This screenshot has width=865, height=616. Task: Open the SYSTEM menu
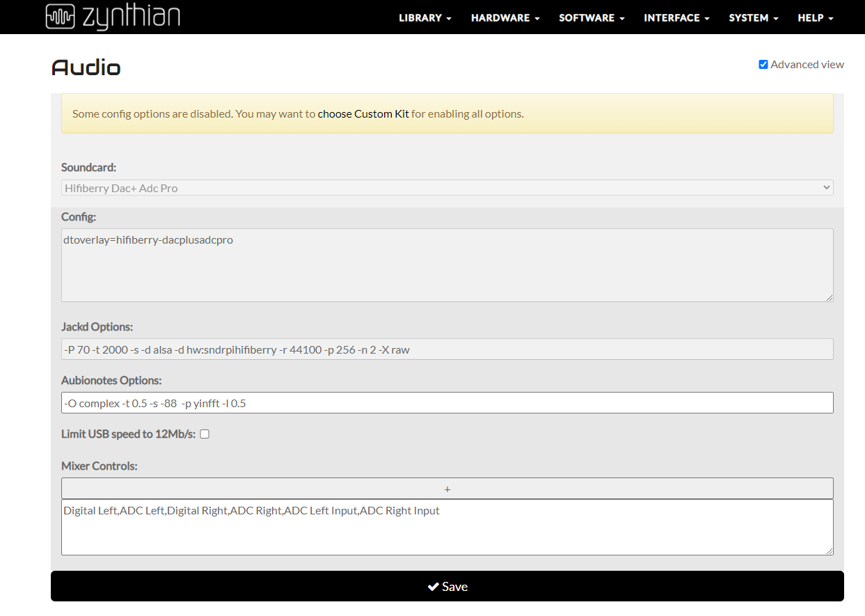pyautogui.click(x=754, y=18)
